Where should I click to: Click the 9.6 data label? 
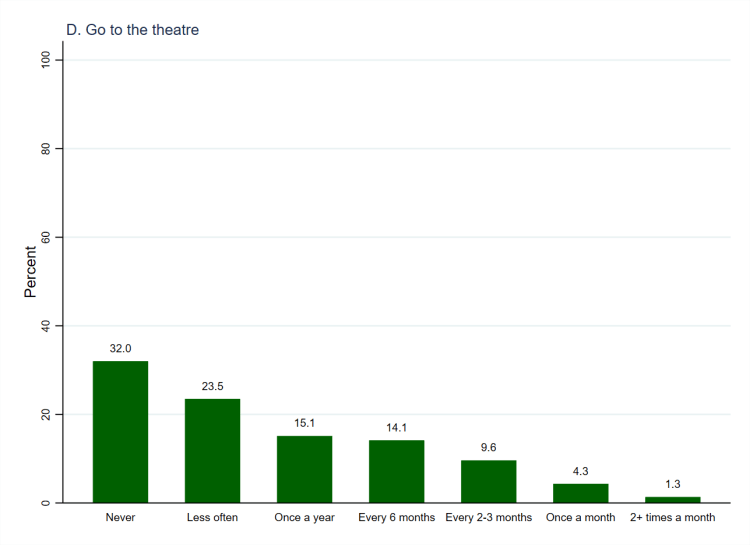click(488, 447)
